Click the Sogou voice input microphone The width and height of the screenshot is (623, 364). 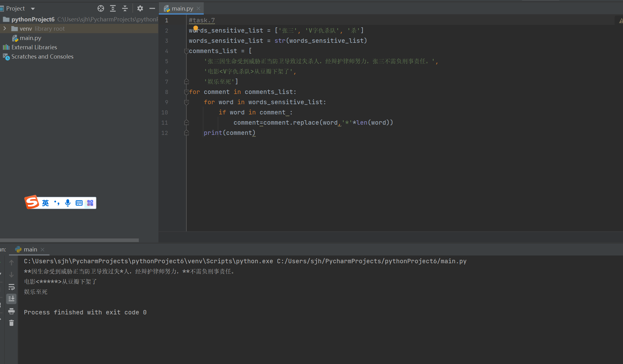(x=68, y=203)
